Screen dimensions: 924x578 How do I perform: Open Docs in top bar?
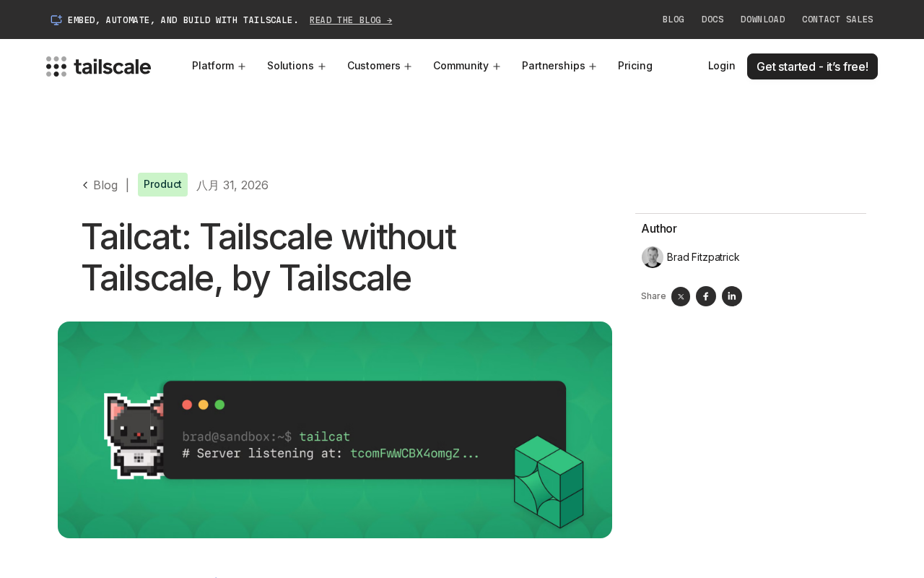712,20
